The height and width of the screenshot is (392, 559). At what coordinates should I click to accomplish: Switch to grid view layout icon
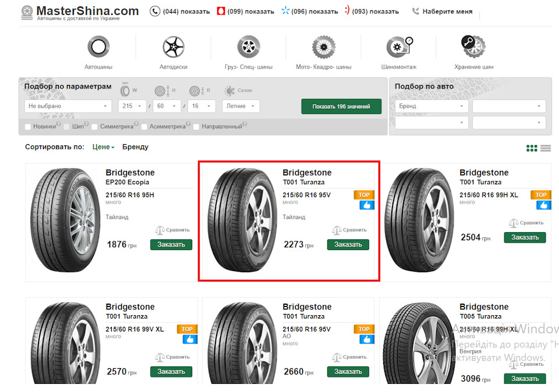coord(532,148)
